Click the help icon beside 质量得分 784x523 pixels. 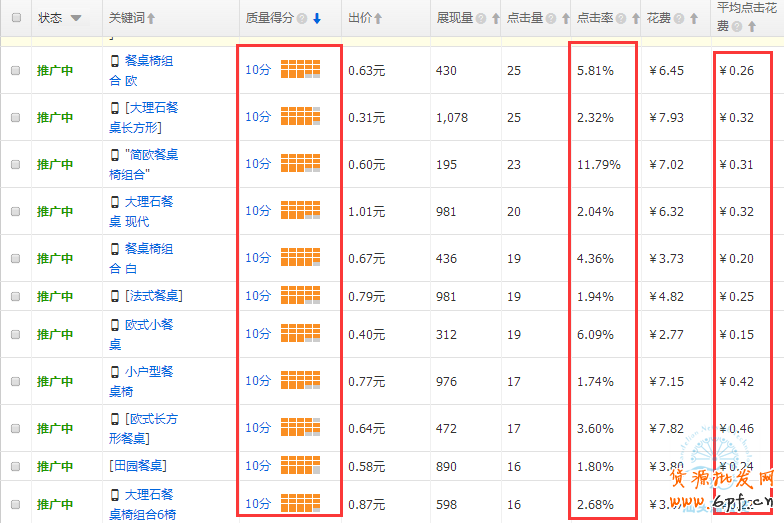(303, 19)
